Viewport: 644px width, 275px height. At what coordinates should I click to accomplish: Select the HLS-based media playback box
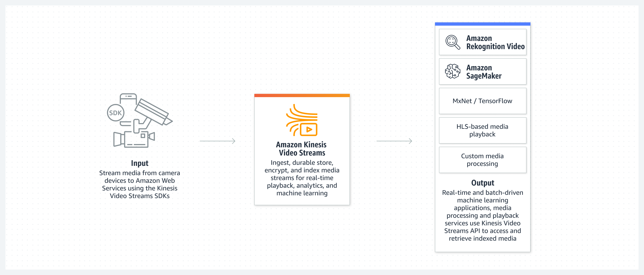pyautogui.click(x=482, y=130)
